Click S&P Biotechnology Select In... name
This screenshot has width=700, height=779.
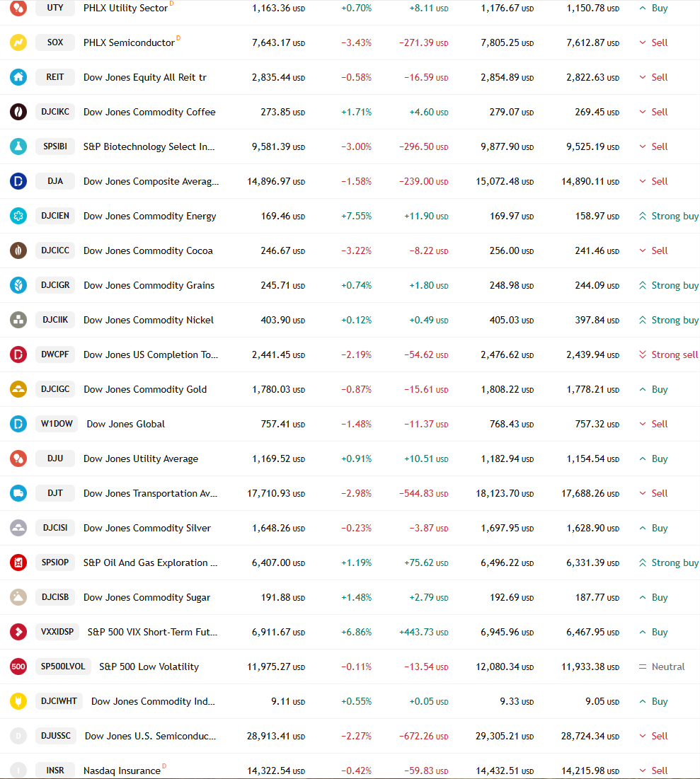[149, 146]
